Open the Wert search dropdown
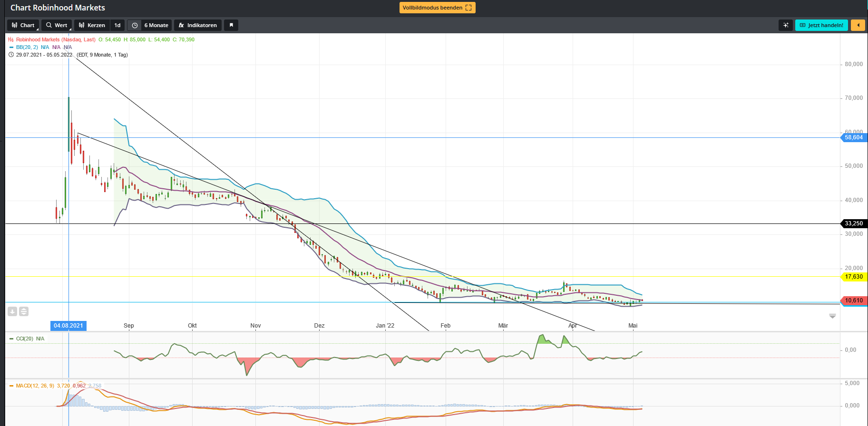Image resolution: width=868 pixels, height=426 pixels. pos(57,25)
